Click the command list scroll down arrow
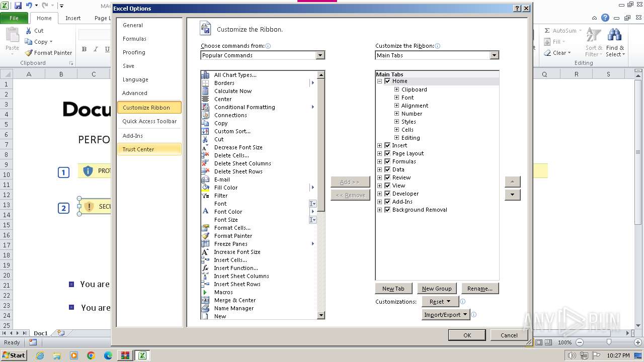The width and height of the screenshot is (644, 362). tap(321, 315)
